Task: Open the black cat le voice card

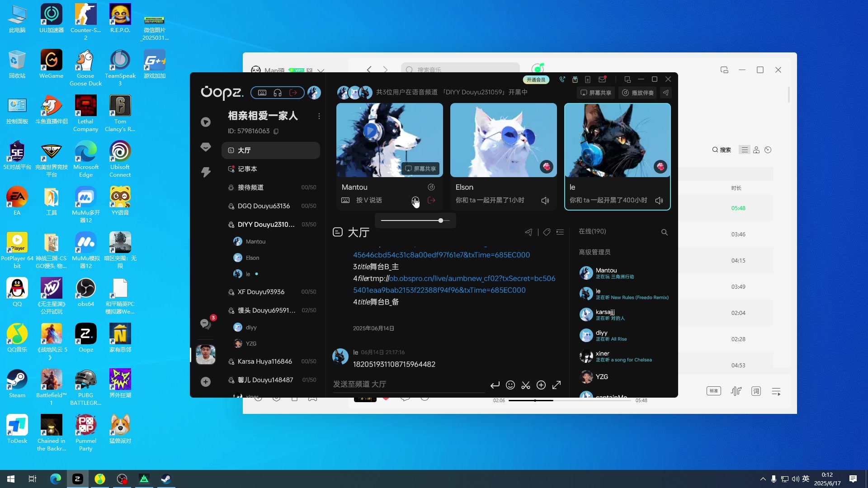Action: pos(618,156)
